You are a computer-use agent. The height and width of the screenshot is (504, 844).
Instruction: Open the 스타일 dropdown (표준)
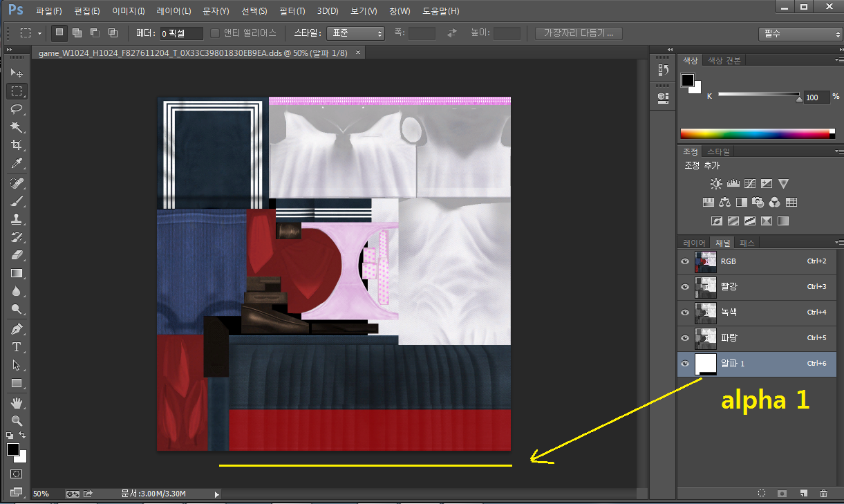pyautogui.click(x=355, y=33)
